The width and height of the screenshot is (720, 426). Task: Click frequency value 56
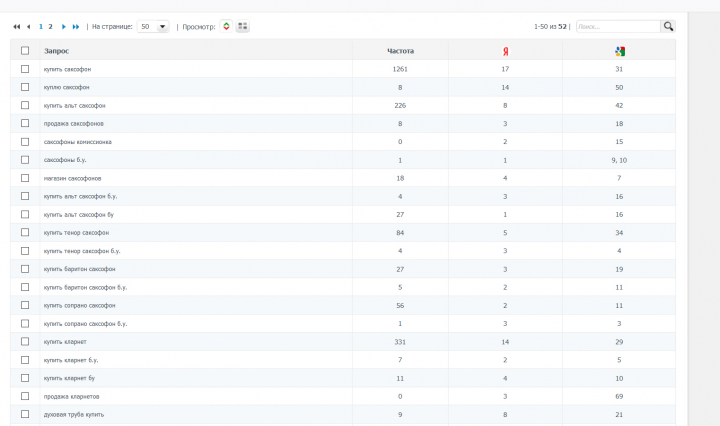(x=400, y=305)
